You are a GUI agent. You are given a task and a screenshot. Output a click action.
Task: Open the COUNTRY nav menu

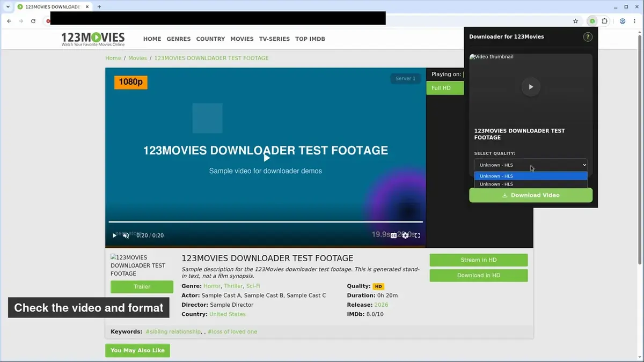[x=210, y=39]
